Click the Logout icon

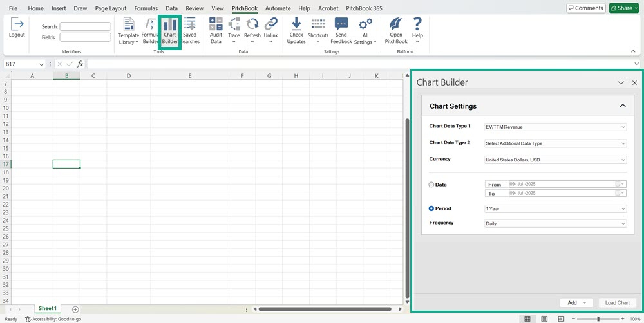point(17,27)
